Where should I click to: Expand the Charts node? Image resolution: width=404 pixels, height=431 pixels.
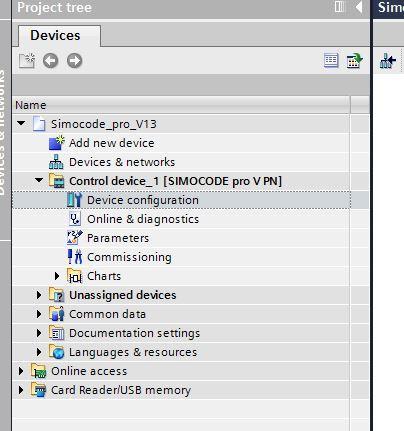tap(57, 276)
